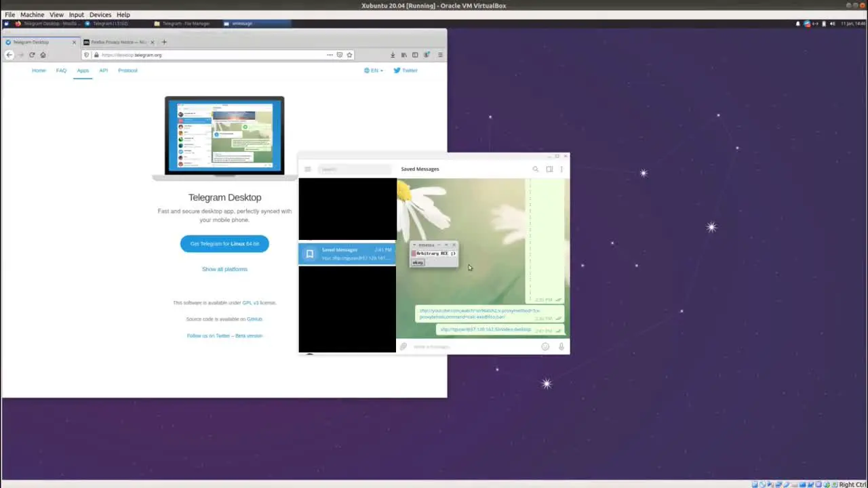
Task: Open the three-dot chat options menu
Action: click(x=561, y=169)
